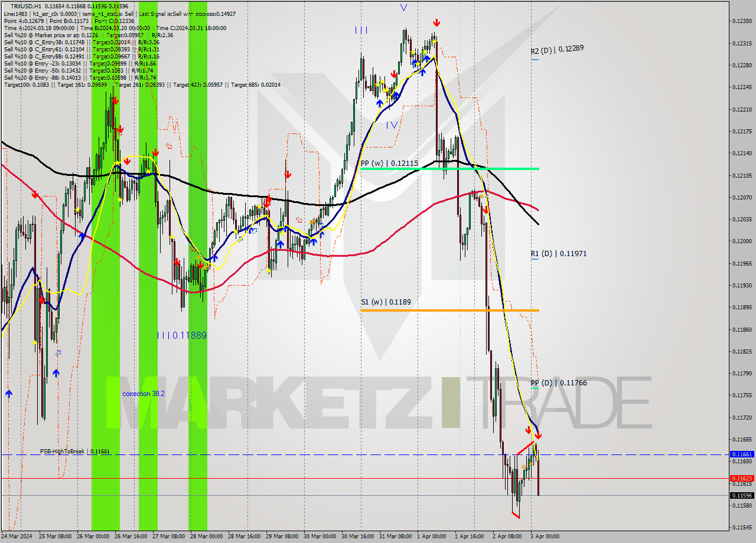Click the 0.12000 price axis label

coord(742,241)
